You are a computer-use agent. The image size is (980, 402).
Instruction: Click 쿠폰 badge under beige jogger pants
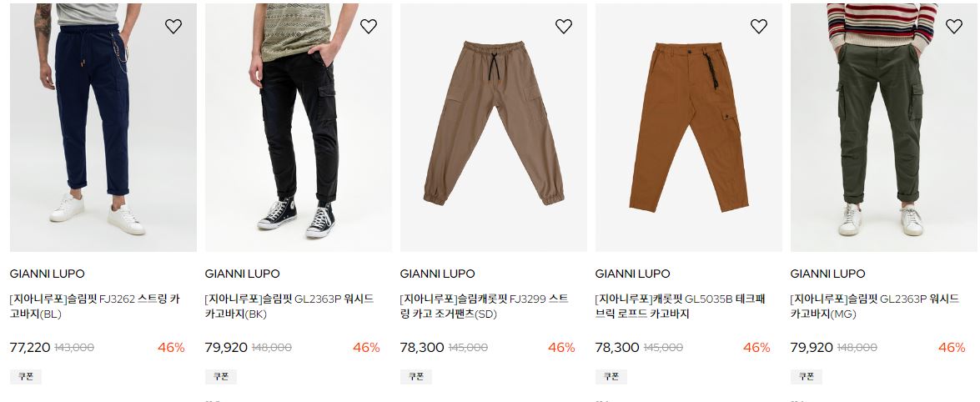(x=415, y=376)
